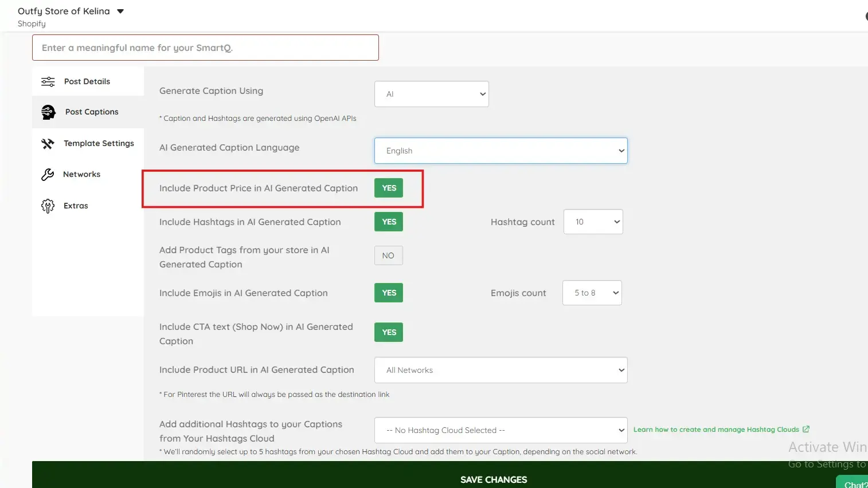Open AI Generated Caption Language dropdown
This screenshot has height=488, width=868.
(501, 151)
